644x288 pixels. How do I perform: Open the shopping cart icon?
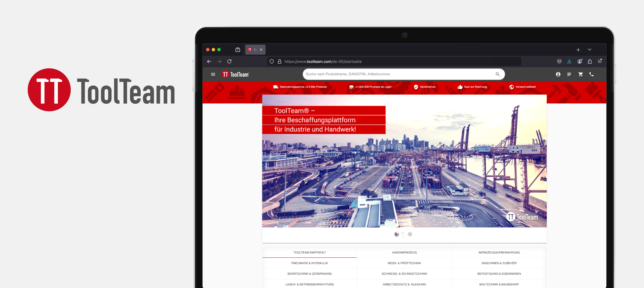click(x=580, y=74)
